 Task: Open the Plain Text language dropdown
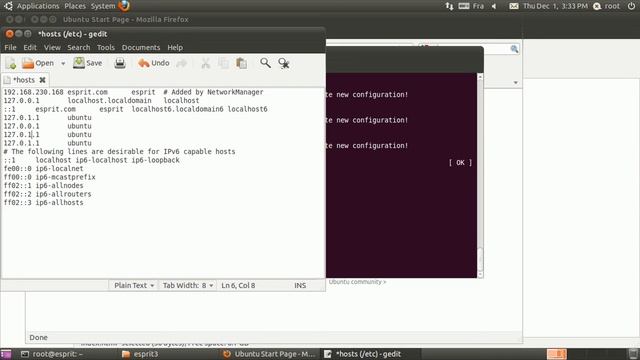(x=134, y=285)
